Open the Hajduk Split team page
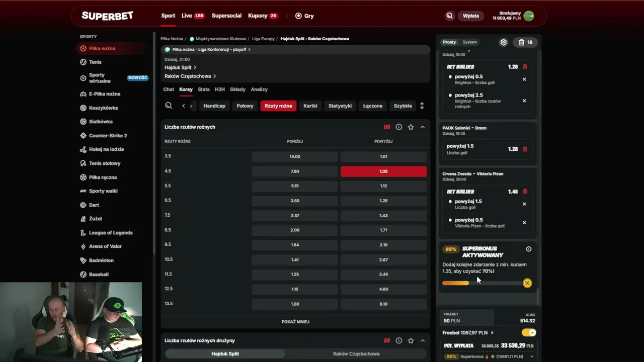The image size is (644, 362). point(180,67)
